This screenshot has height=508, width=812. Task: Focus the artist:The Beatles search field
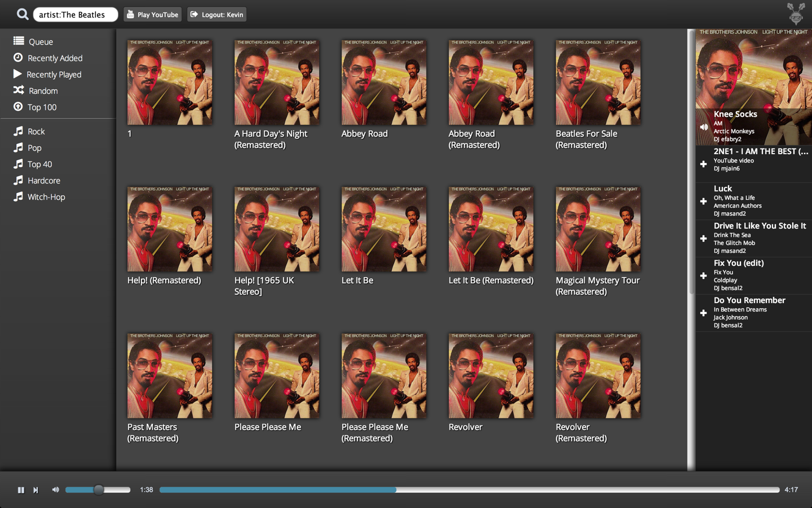tap(76, 15)
